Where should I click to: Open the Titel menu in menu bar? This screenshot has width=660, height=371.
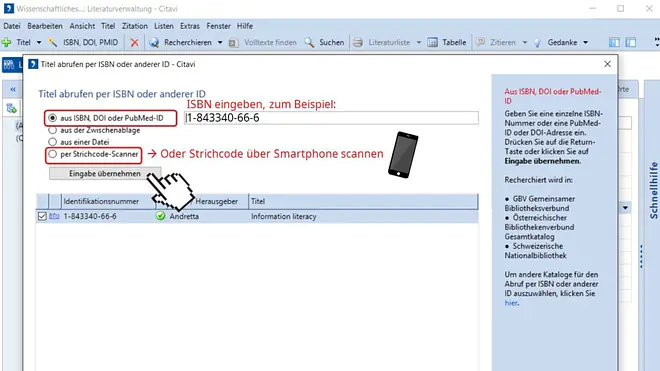pos(108,26)
